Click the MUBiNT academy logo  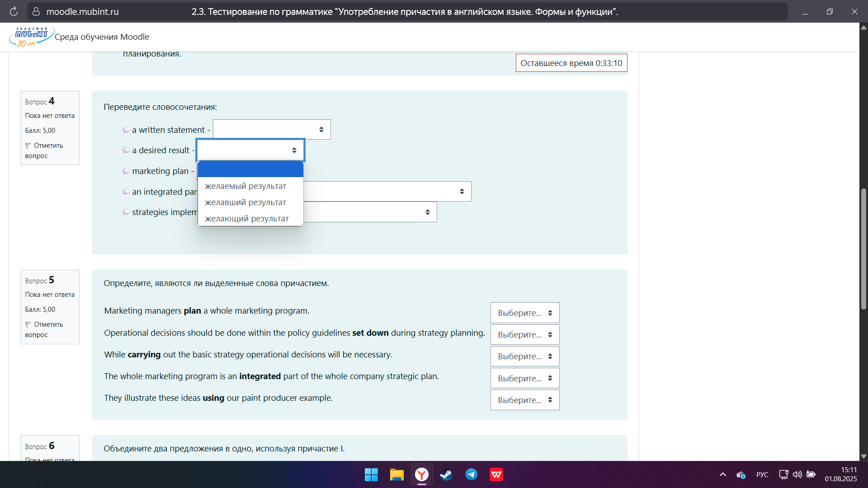point(31,37)
